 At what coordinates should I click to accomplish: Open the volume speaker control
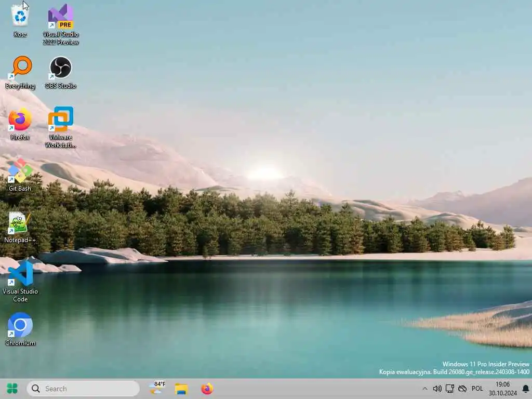(437, 389)
